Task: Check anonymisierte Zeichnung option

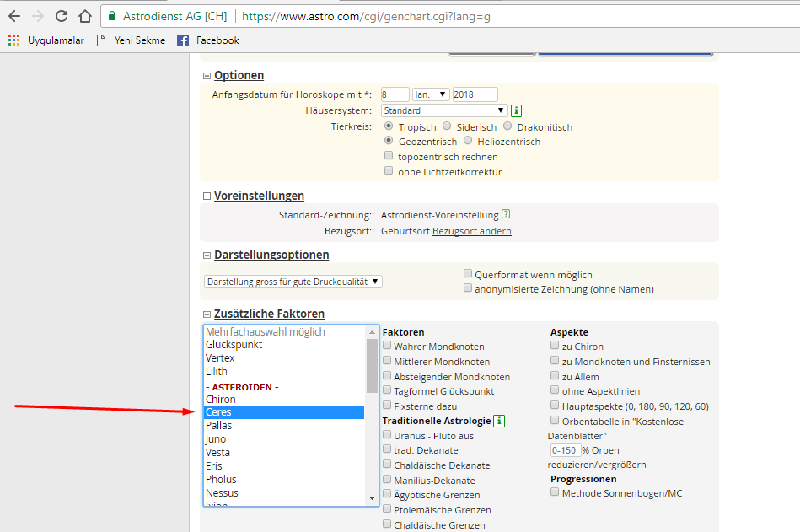Action: tap(468, 287)
